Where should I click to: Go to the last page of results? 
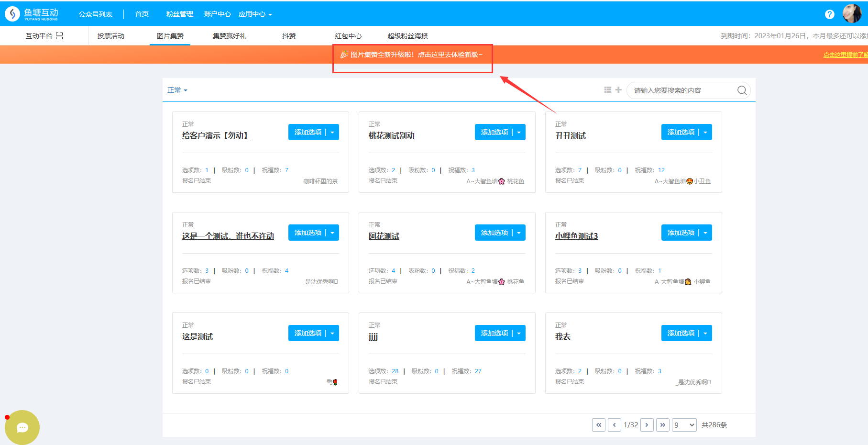[x=662, y=425]
